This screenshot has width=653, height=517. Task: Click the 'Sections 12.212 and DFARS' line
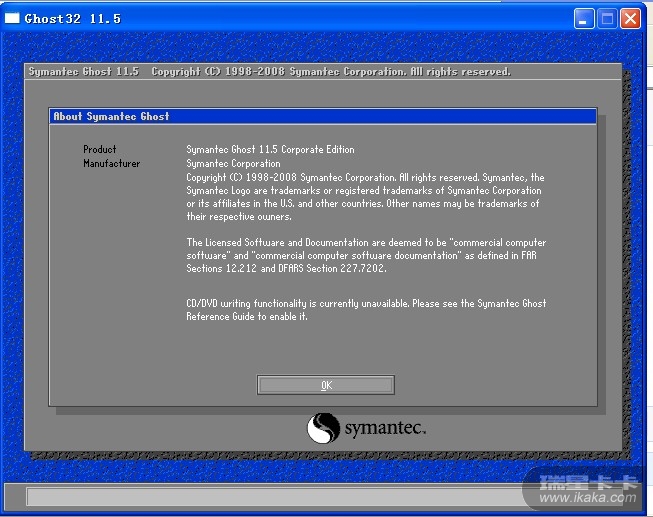point(286,268)
